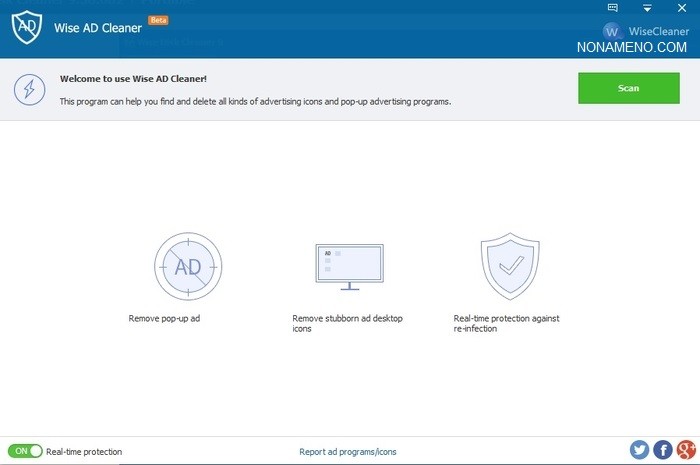Screen dimensions: 700x465
Task: Click Real-time protection against re-infection text
Action: click(x=506, y=323)
